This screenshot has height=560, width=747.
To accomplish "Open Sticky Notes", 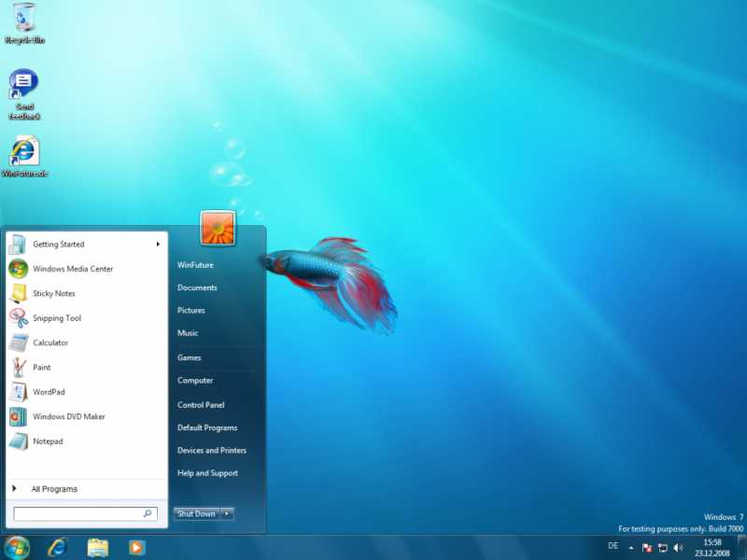I will pos(51,293).
